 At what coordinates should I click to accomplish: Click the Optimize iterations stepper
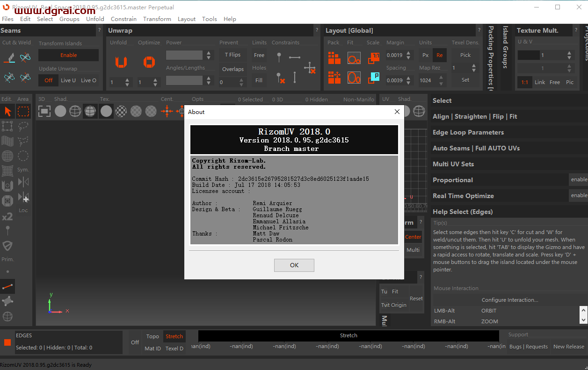tap(155, 82)
